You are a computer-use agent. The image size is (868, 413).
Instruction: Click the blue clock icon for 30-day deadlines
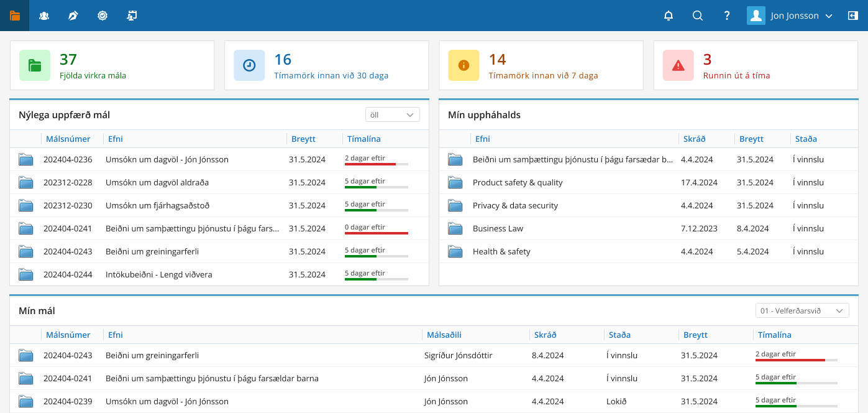pos(249,65)
